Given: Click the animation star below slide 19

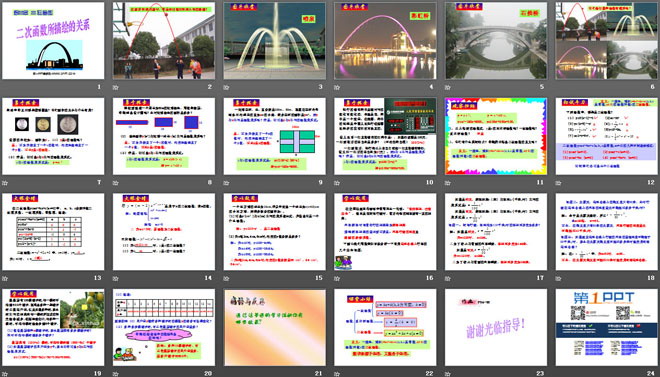Looking at the screenshot, I should click(x=5, y=374).
